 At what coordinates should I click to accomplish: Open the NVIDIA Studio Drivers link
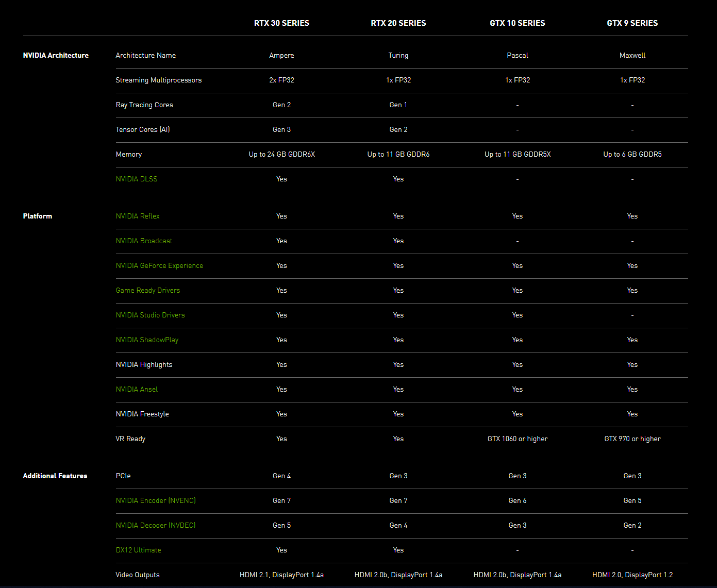(x=150, y=315)
